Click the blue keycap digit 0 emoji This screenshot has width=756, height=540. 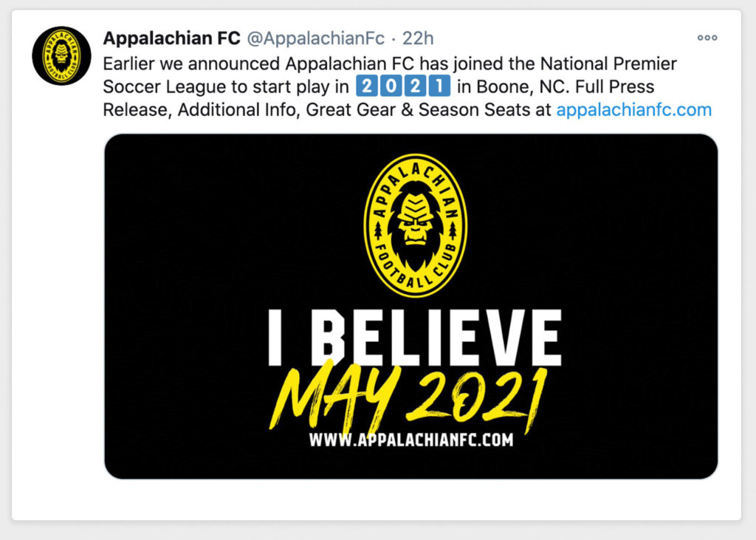click(391, 86)
